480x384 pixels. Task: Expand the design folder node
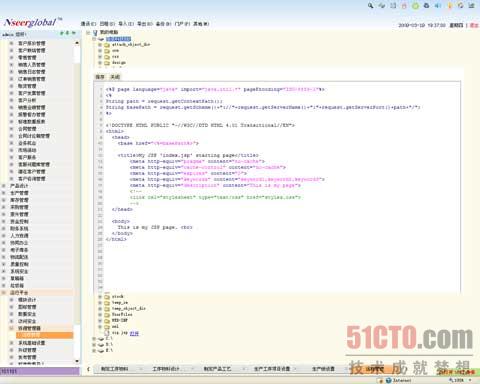100,63
